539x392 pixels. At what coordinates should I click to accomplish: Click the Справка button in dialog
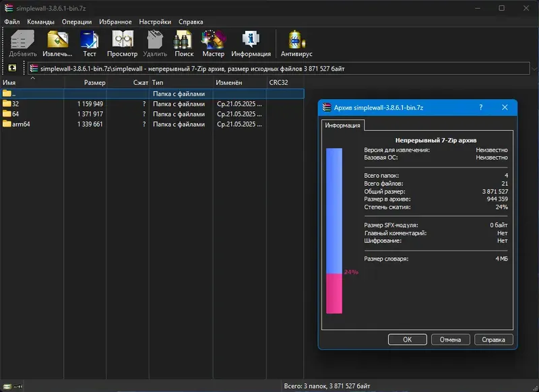tap(494, 339)
